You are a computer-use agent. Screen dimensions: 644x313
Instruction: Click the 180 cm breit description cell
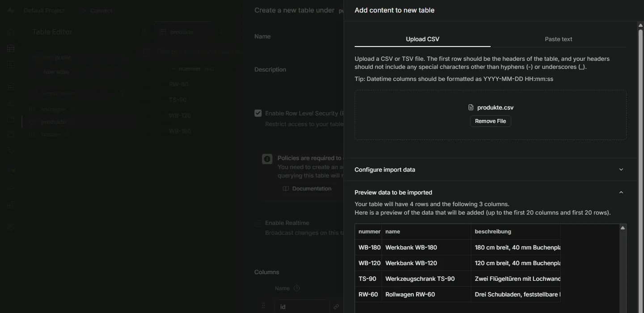tap(516, 247)
